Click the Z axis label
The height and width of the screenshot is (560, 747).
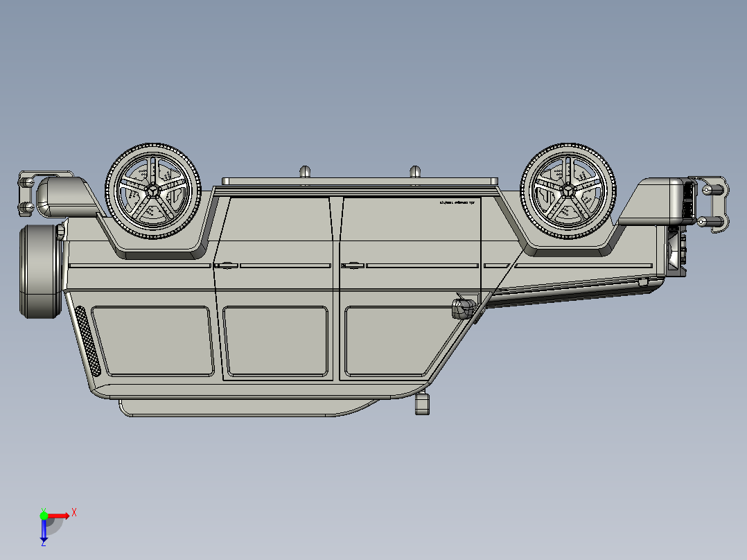tap(43, 545)
